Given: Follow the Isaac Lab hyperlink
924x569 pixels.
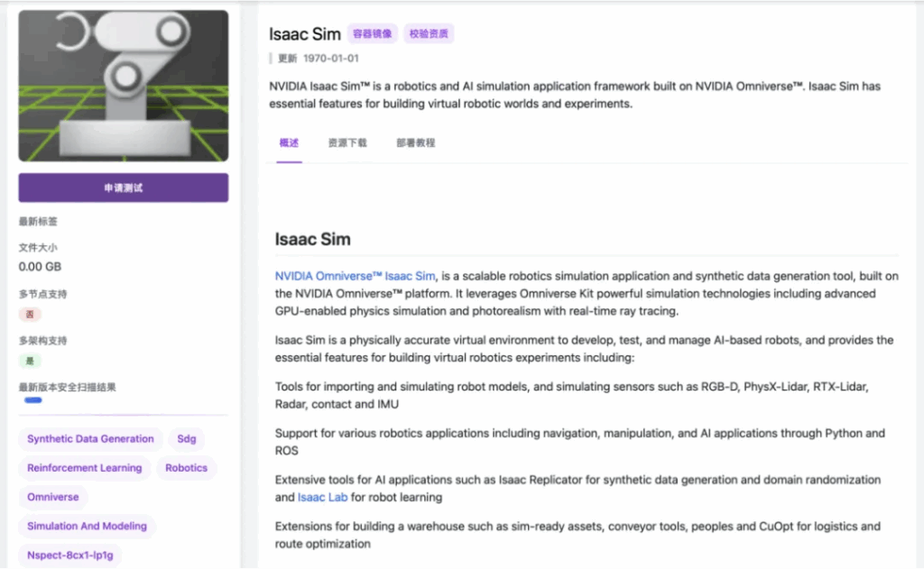Looking at the screenshot, I should point(322,498).
